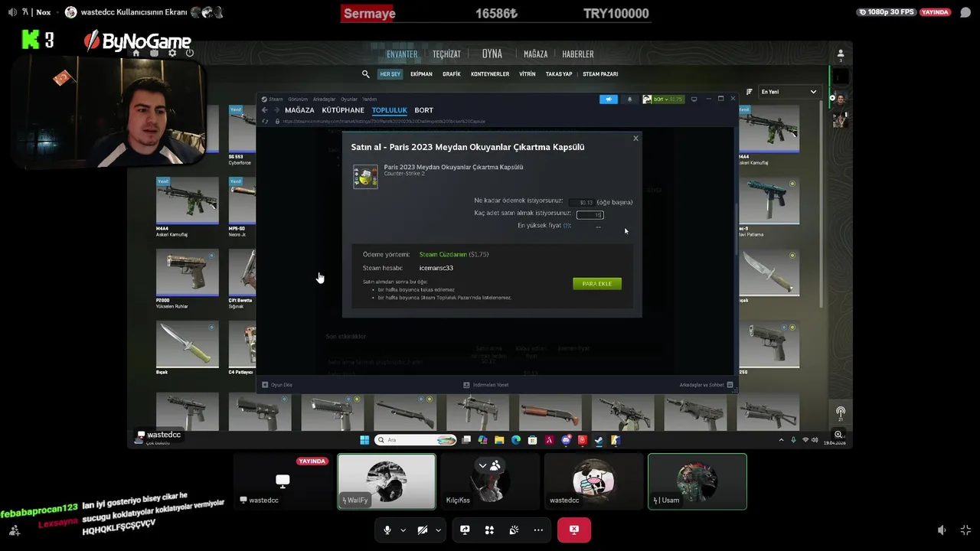Open camera options arrow
This screenshot has width=980, height=551.
click(438, 530)
